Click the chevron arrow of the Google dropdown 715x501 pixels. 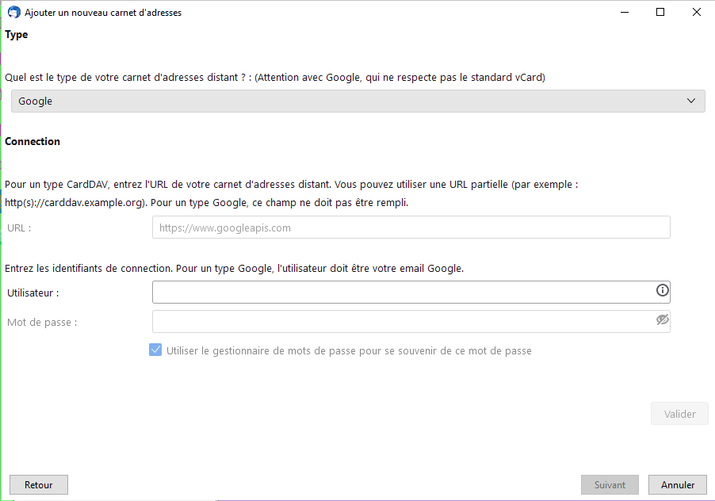691,101
